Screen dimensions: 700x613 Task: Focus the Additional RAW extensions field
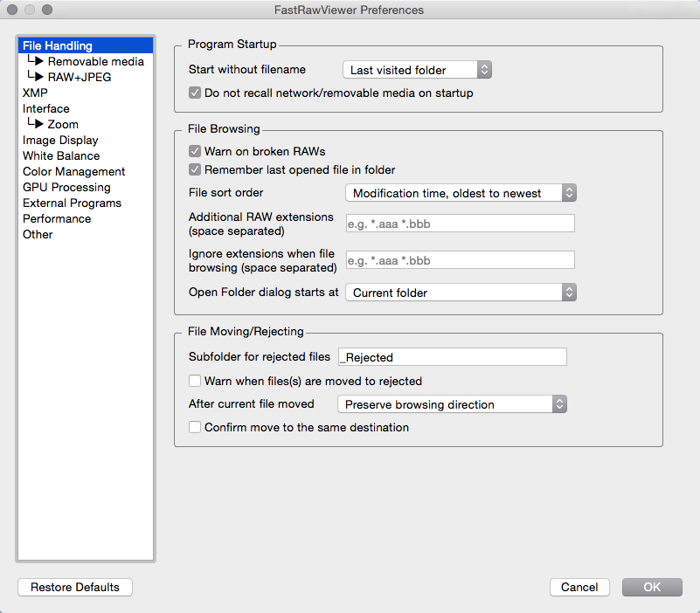click(x=461, y=223)
